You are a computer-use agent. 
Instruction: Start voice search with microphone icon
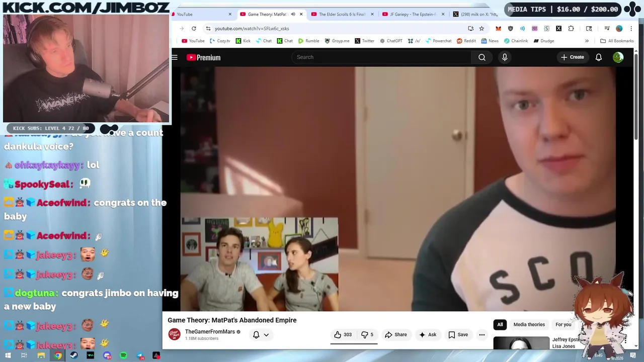[505, 57]
